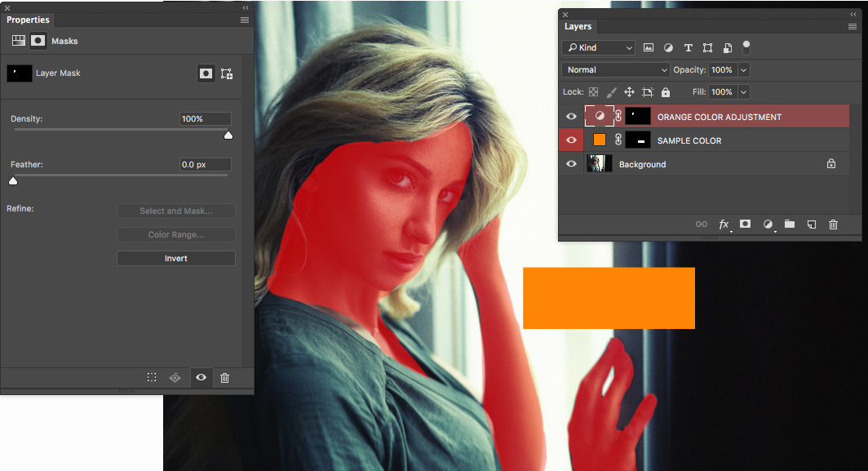Add a layer mask from Layers footer
The image size is (868, 471).
(745, 224)
